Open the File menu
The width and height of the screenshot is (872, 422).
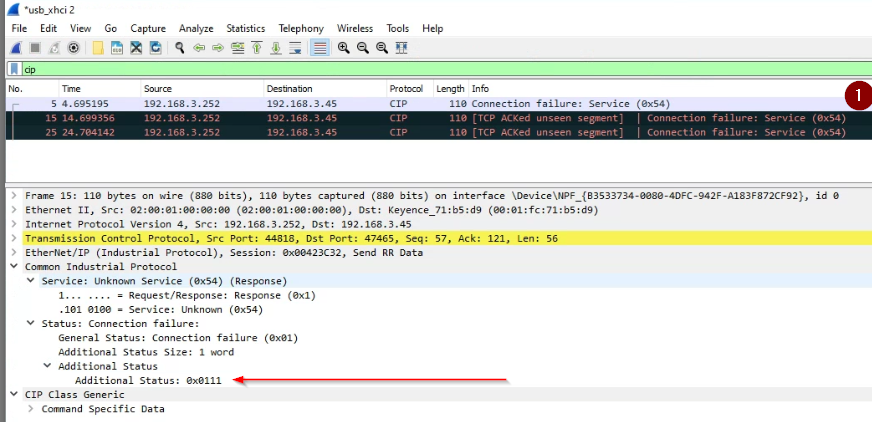[x=19, y=28]
